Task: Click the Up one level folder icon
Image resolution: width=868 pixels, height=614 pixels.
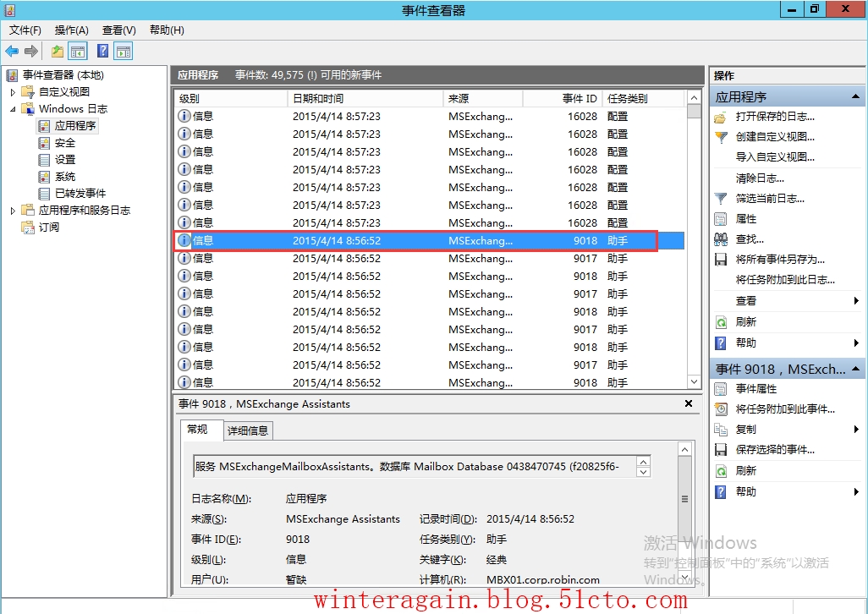Action: coord(57,52)
